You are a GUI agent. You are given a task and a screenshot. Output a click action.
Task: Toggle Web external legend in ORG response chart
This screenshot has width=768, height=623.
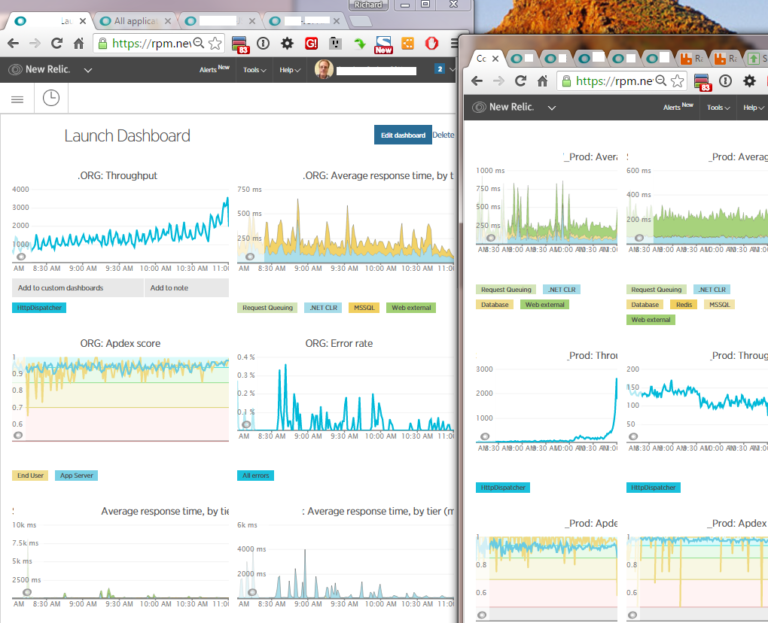(x=411, y=308)
